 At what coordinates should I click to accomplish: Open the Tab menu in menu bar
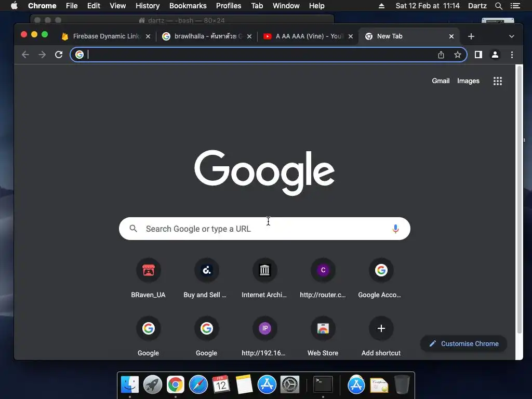(257, 6)
